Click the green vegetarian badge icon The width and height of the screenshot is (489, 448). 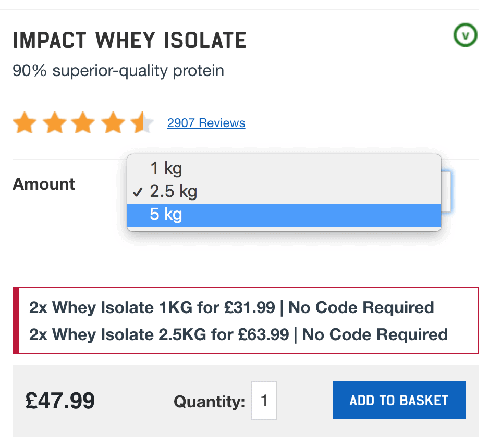(465, 35)
